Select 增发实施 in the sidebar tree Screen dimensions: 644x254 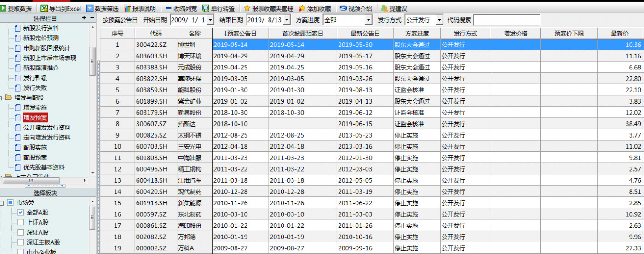tap(35, 108)
